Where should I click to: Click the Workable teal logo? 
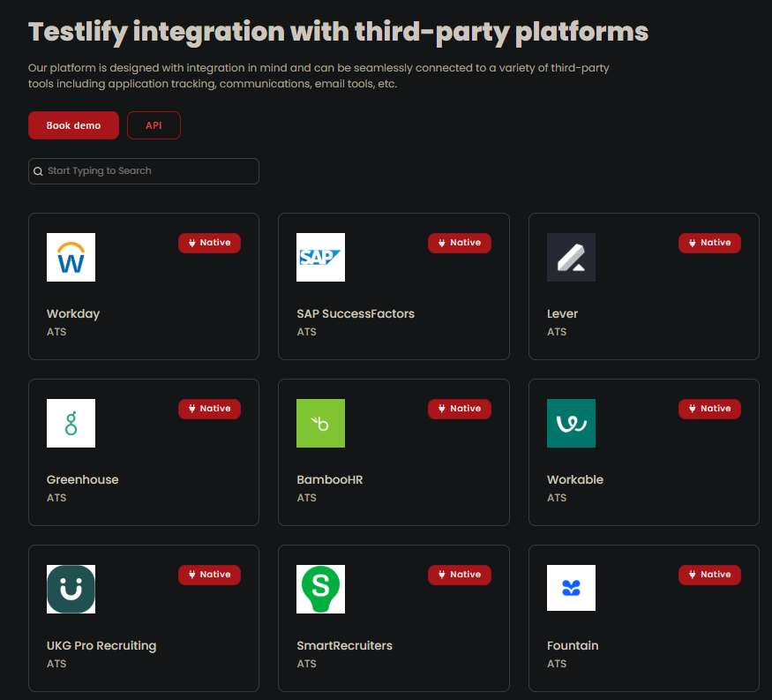[571, 423]
